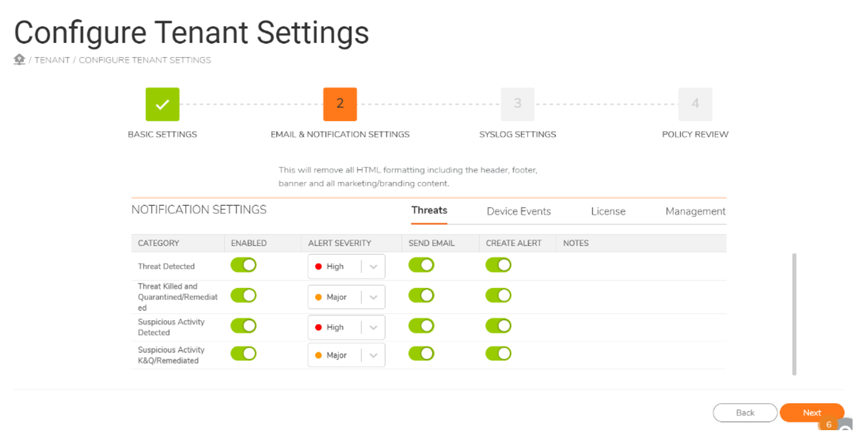Click the vertical scrollbar beside notification table
The width and height of the screenshot is (868, 443).
(794, 314)
